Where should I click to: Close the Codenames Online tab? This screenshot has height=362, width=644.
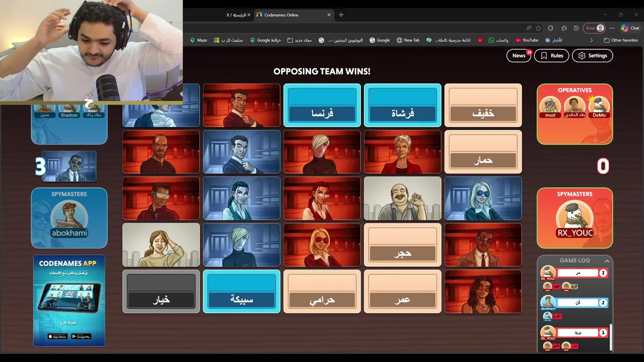[329, 15]
